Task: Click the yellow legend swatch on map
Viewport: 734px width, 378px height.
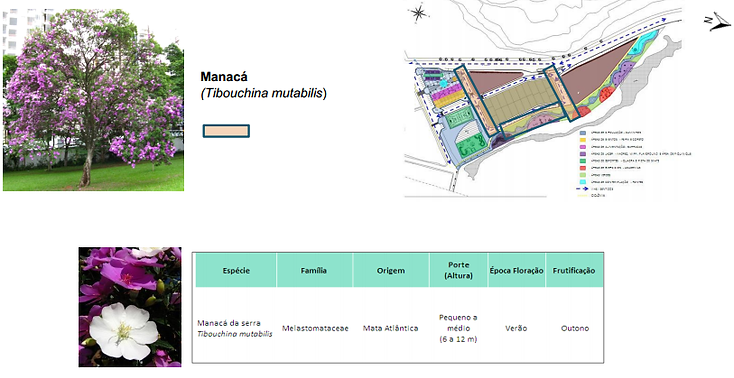Action: pos(583,140)
